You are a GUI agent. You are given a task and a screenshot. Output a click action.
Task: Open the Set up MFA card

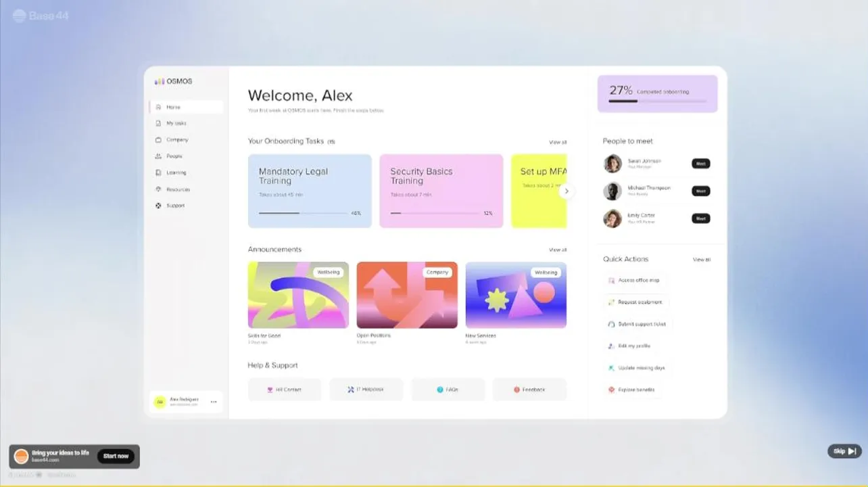tap(539, 191)
